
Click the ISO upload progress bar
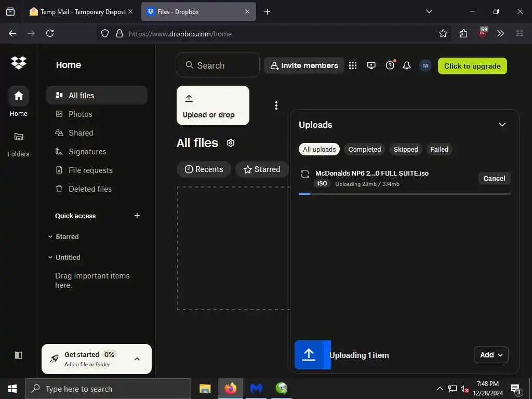click(404, 194)
